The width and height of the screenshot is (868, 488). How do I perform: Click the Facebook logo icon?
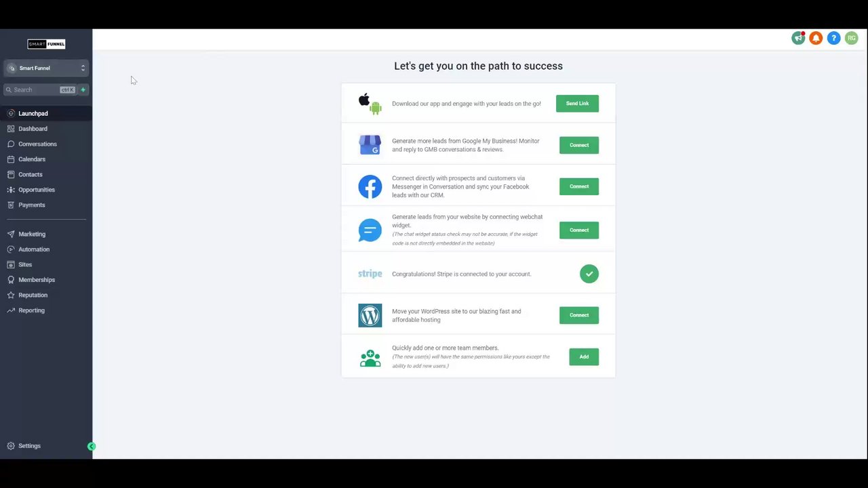[x=370, y=186]
